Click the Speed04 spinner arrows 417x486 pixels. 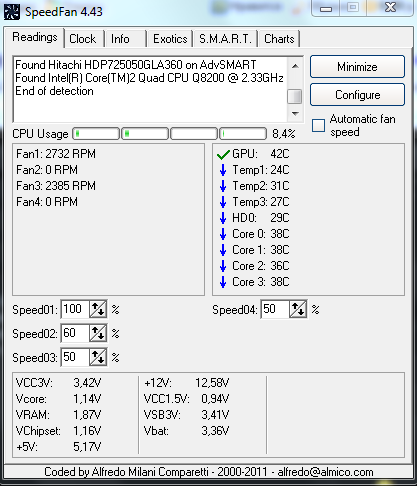[298, 309]
